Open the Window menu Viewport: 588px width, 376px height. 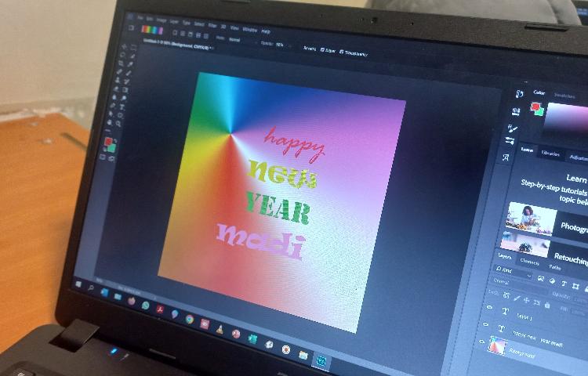[x=249, y=28]
